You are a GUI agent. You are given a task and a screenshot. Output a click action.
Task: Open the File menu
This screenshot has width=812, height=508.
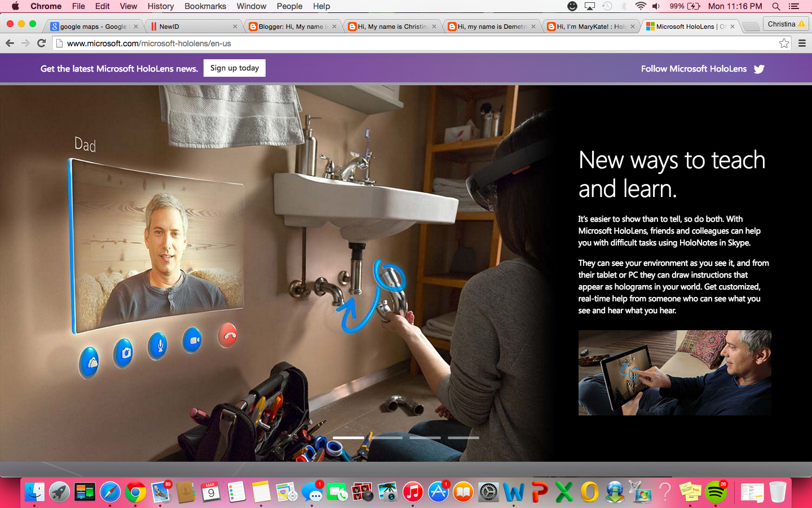point(78,6)
